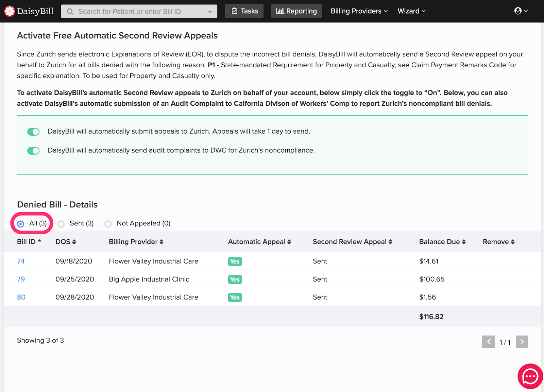
Task: Sort by Balance Due arrows
Action: tap(464, 242)
